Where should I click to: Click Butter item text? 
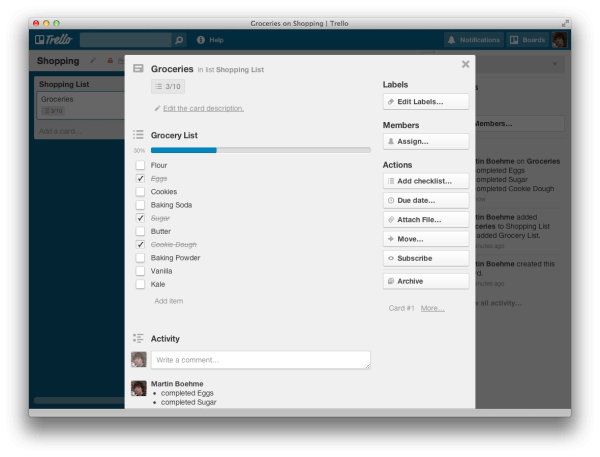point(161,231)
